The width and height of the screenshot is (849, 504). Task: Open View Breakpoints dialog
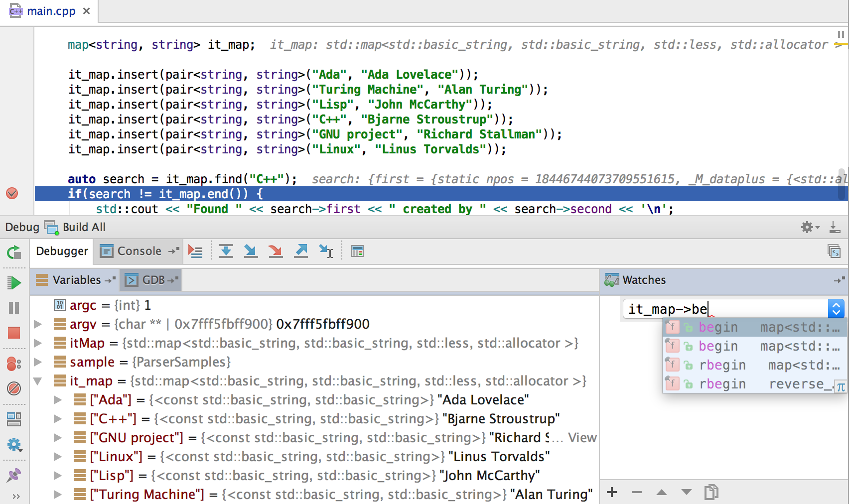[x=14, y=364]
